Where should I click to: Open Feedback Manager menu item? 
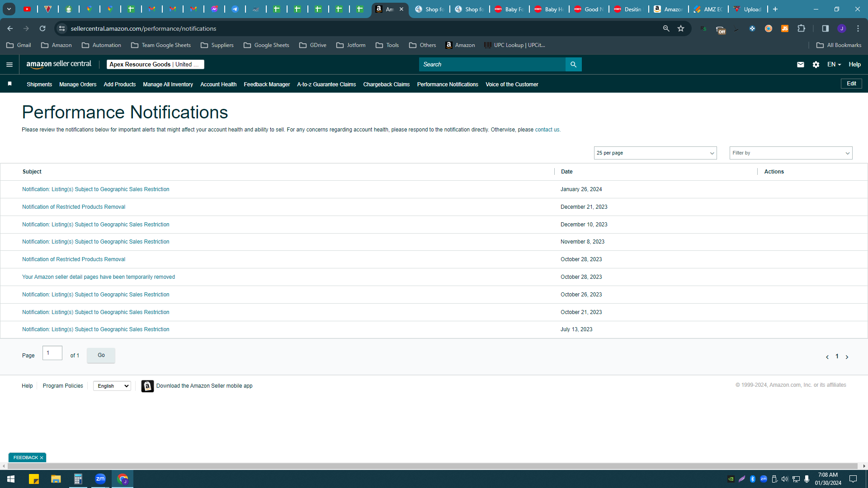[x=267, y=84]
